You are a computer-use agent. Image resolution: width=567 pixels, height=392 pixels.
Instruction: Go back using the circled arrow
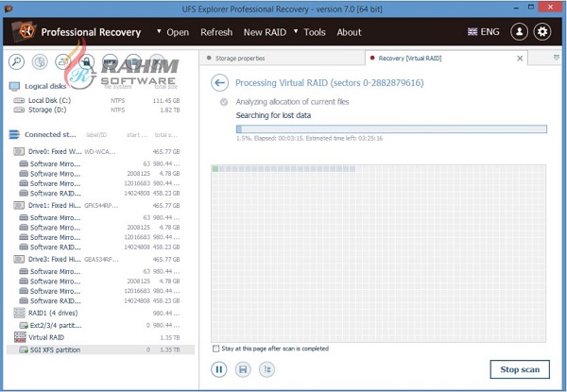click(x=219, y=83)
